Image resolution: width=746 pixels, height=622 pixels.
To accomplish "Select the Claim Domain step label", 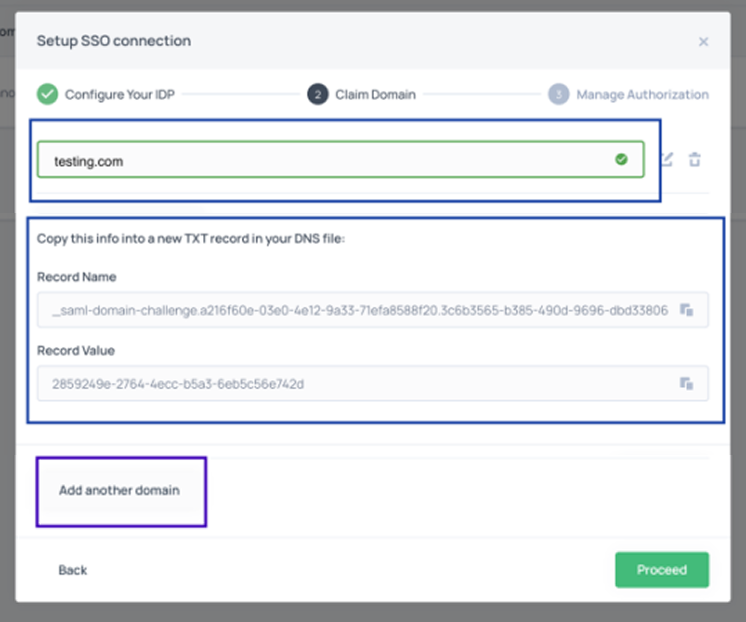I will pos(375,94).
